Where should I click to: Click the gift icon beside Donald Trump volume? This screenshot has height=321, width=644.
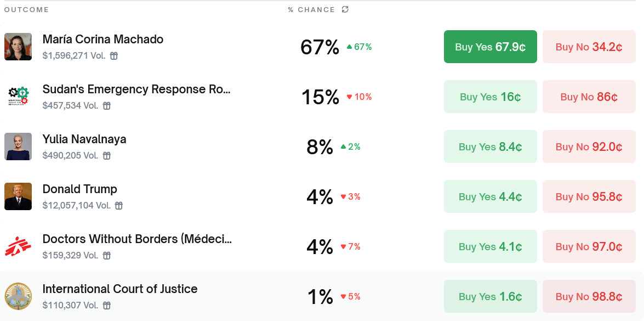click(118, 206)
